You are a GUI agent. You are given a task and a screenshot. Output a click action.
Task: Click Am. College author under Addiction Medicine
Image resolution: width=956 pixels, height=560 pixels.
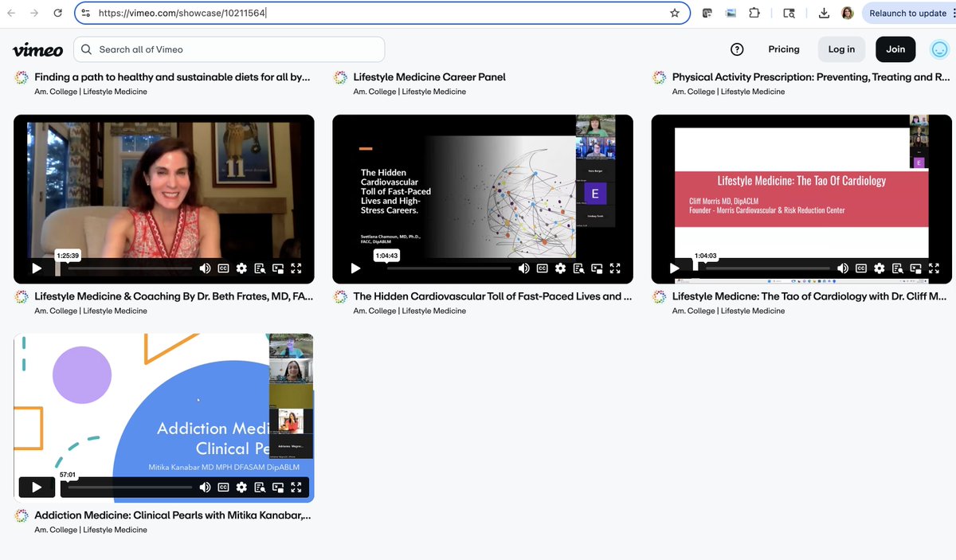(x=91, y=530)
